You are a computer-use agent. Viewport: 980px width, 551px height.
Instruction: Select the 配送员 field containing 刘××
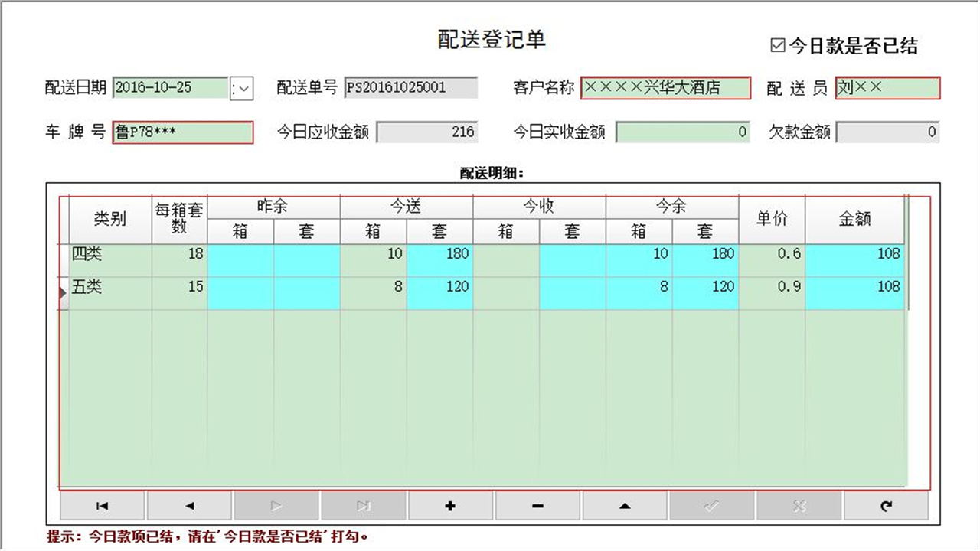point(887,88)
